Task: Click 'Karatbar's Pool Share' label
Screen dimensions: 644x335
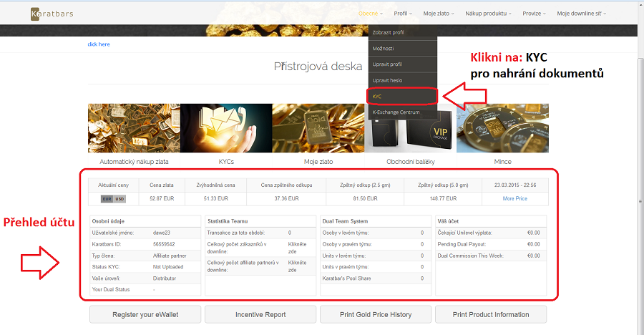Action: 346,278
